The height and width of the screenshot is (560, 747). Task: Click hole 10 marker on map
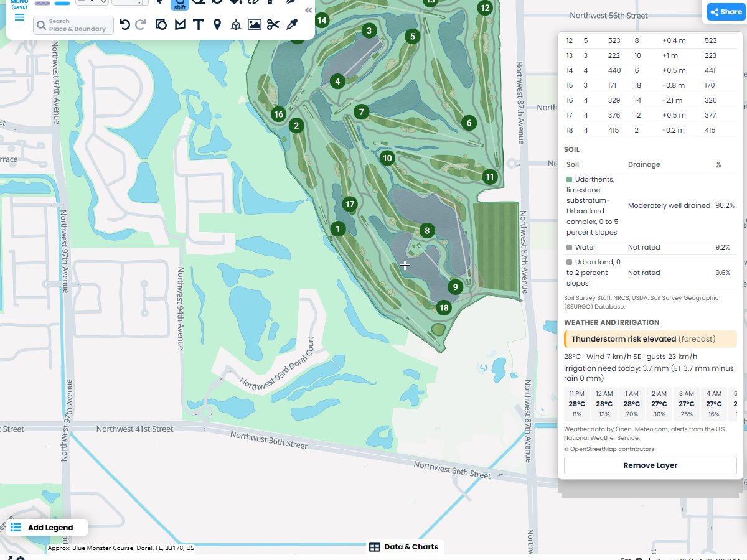pyautogui.click(x=388, y=158)
